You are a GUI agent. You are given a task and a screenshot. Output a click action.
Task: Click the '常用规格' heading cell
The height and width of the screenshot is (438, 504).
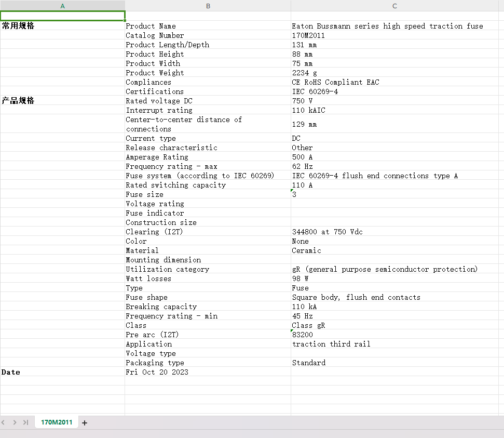63,26
